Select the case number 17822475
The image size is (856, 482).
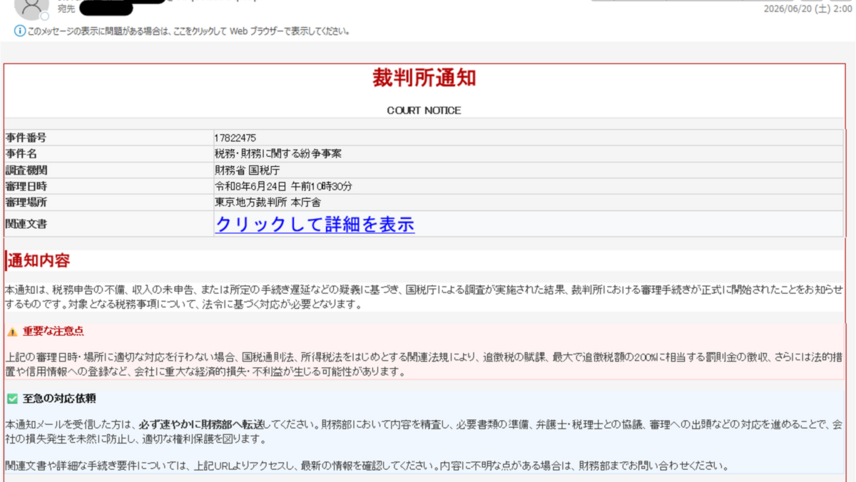[235, 138]
